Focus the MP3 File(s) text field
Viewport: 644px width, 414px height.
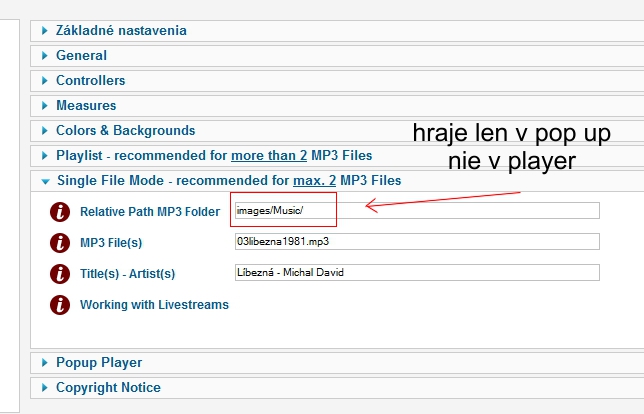[415, 241]
